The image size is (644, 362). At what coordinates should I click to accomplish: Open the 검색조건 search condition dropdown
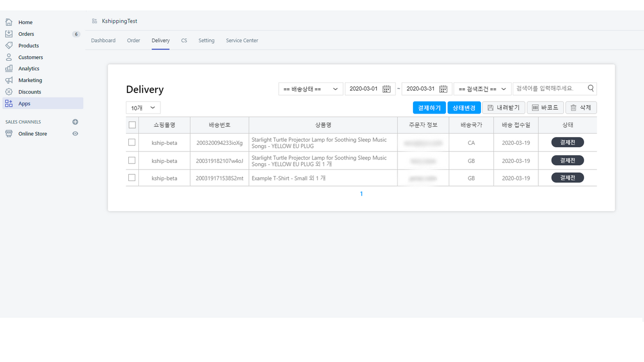[x=482, y=89]
